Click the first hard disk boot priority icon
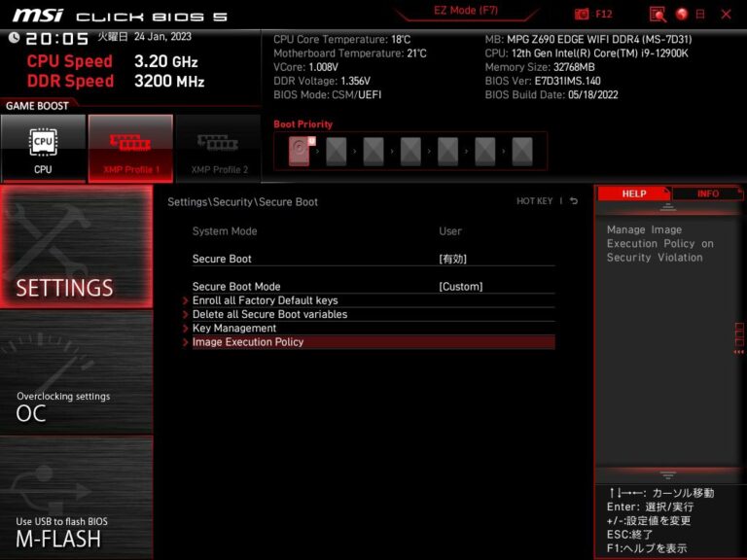The image size is (747, 560). click(299, 151)
